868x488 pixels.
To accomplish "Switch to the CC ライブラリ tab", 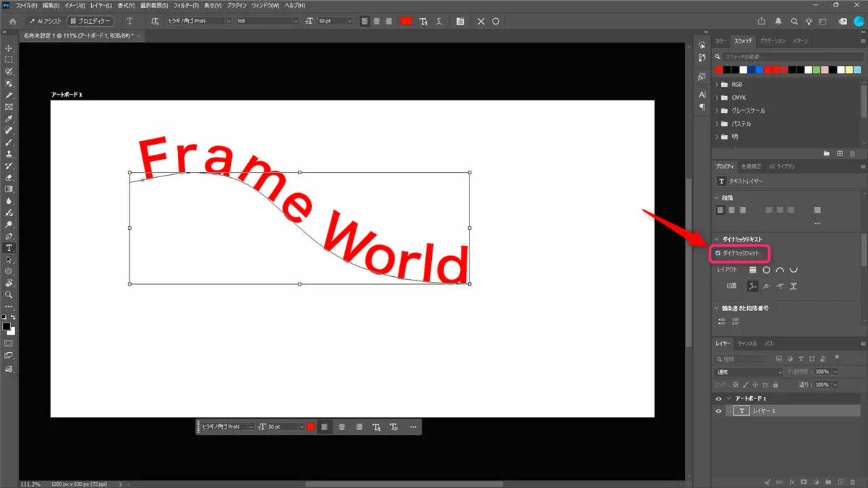I will pyautogui.click(x=782, y=166).
